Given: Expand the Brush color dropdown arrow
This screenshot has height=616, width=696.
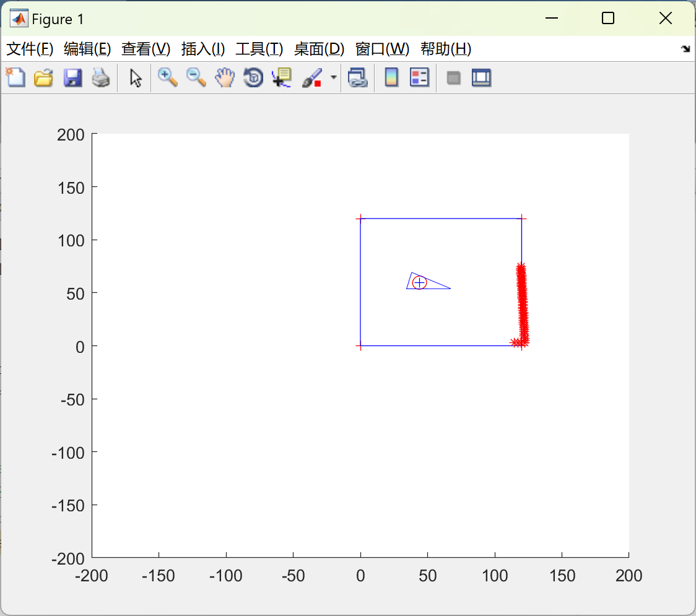Looking at the screenshot, I should [333, 77].
